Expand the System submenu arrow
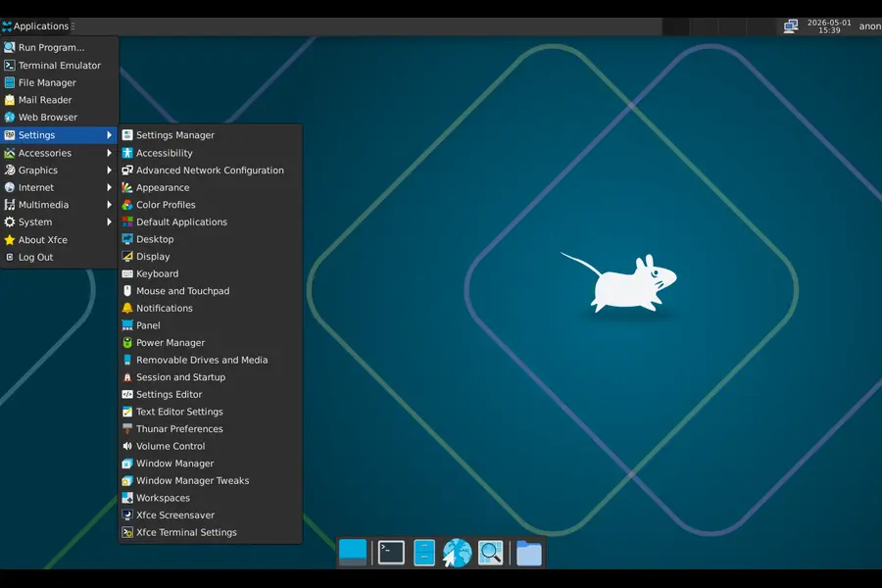Screen dimensions: 882x588 click(109, 222)
